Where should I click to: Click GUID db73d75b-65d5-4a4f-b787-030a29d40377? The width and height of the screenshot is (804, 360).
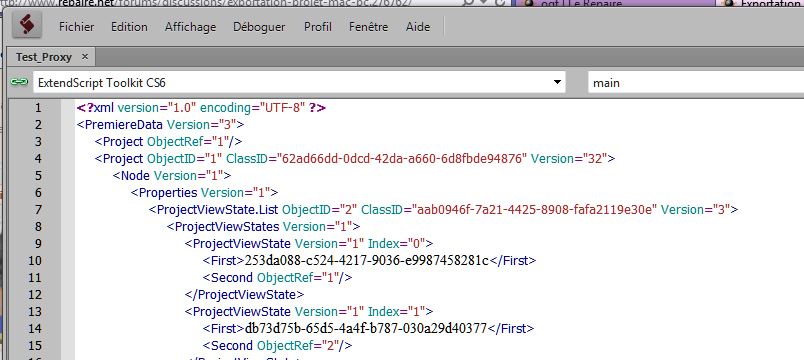coord(366,328)
